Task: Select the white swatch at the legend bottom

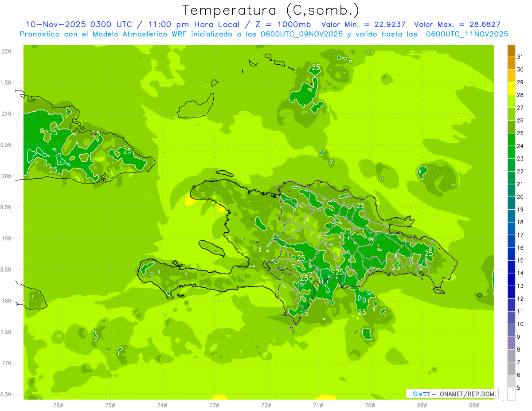Action: click(x=511, y=394)
